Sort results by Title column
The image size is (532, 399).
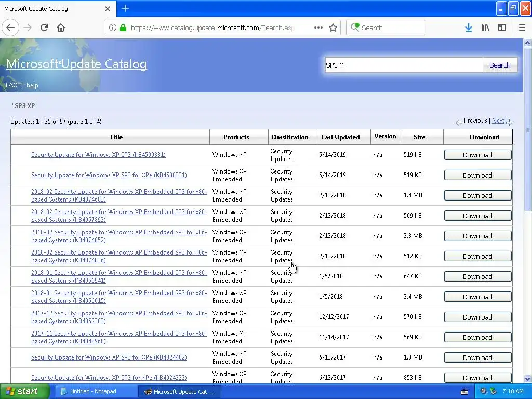116,137
